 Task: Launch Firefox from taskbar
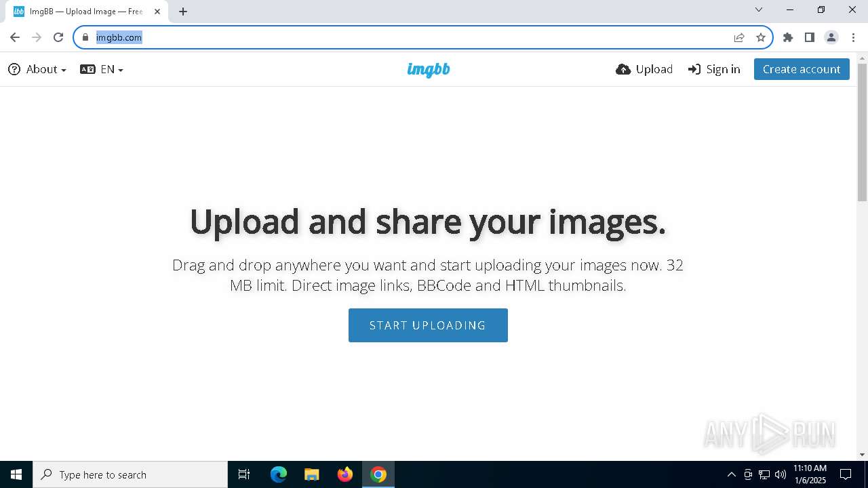click(x=345, y=474)
